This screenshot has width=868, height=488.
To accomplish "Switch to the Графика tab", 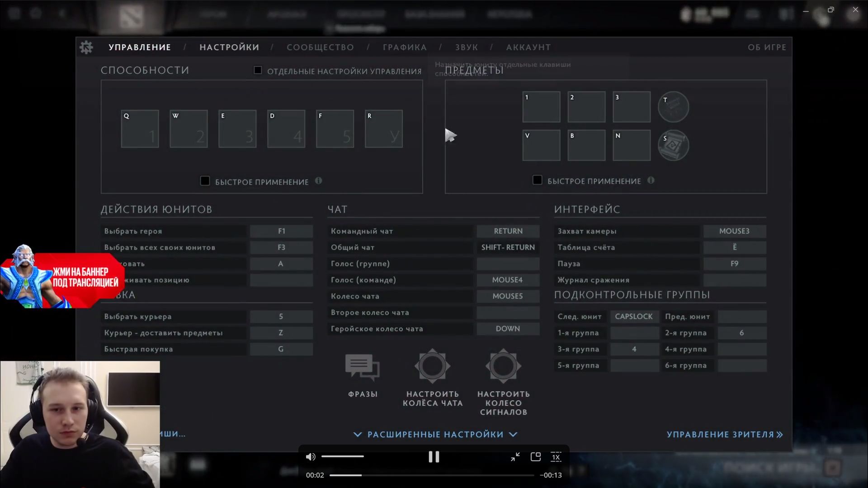I will (405, 47).
